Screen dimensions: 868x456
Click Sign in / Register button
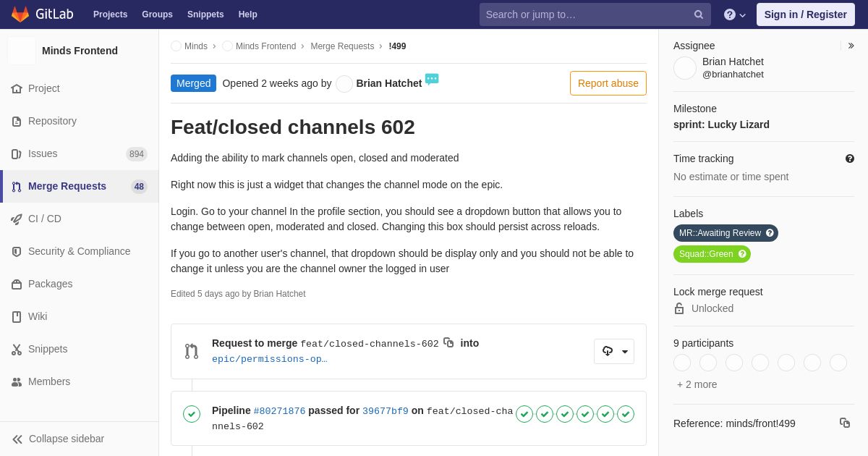[806, 14]
